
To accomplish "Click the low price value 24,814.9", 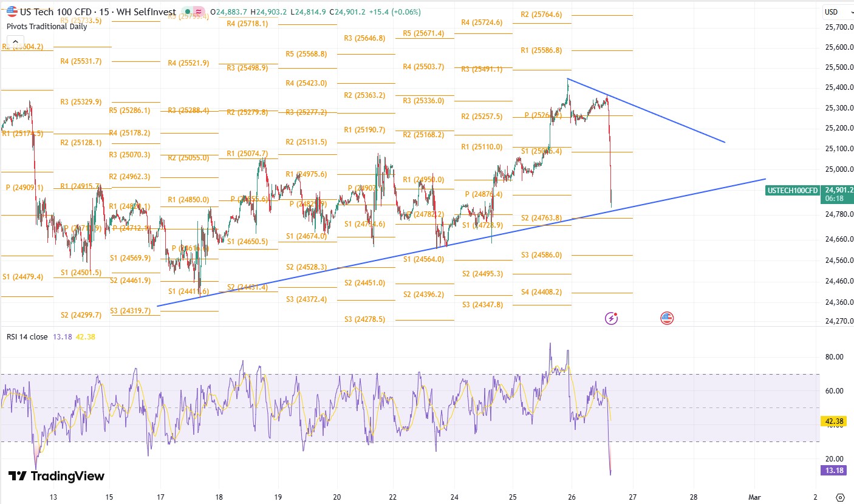I will (311, 12).
